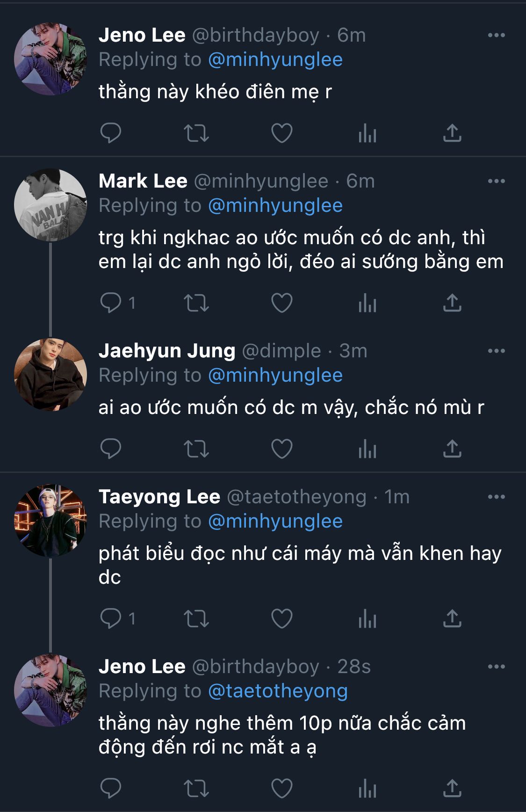The width and height of the screenshot is (526, 812).
Task: Like Mark Lee's tweet
Action: pos(282,303)
